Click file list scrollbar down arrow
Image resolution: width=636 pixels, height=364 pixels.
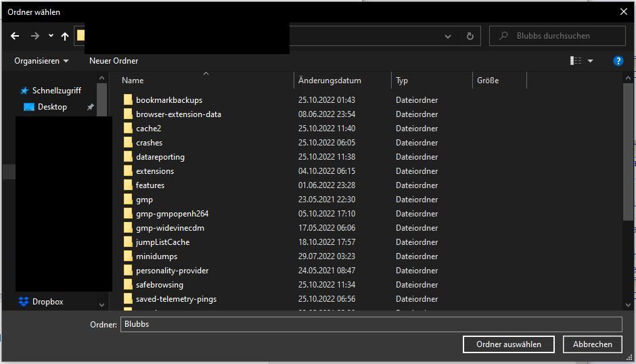tap(629, 304)
